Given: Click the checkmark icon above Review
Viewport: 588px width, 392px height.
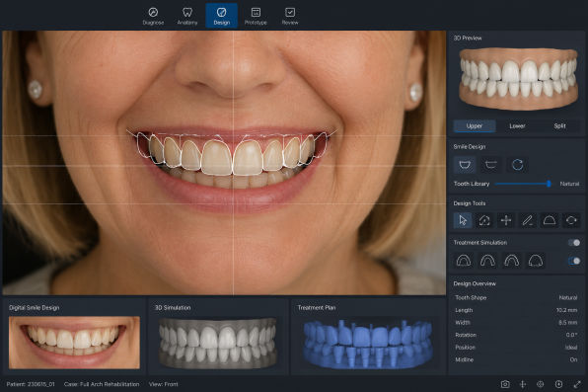Looking at the screenshot, I should pyautogui.click(x=290, y=12).
